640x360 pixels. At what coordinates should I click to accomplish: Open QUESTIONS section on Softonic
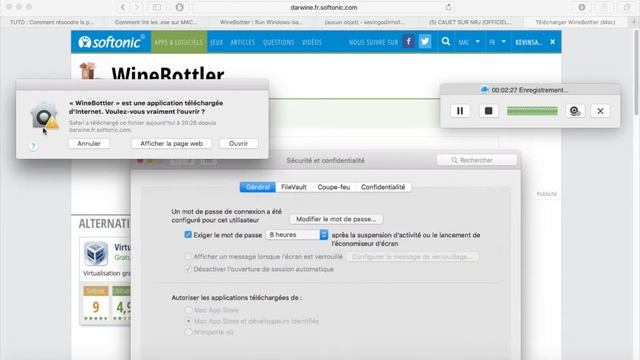point(278,42)
